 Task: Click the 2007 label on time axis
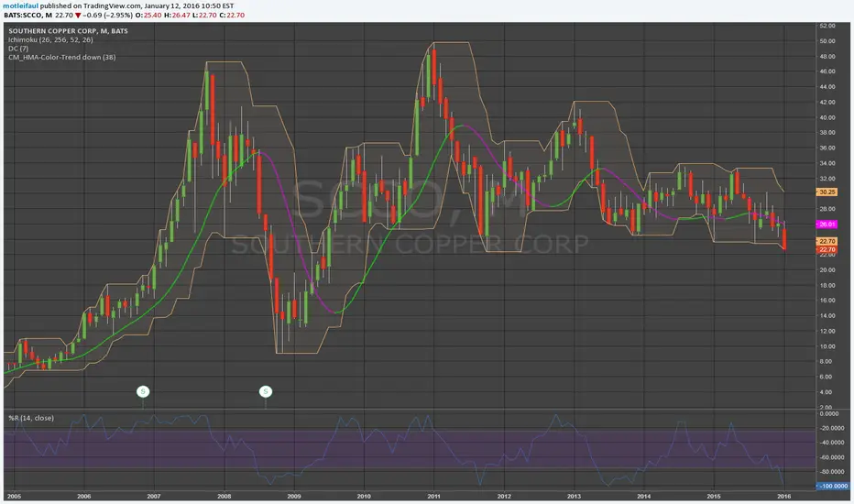coord(154,497)
